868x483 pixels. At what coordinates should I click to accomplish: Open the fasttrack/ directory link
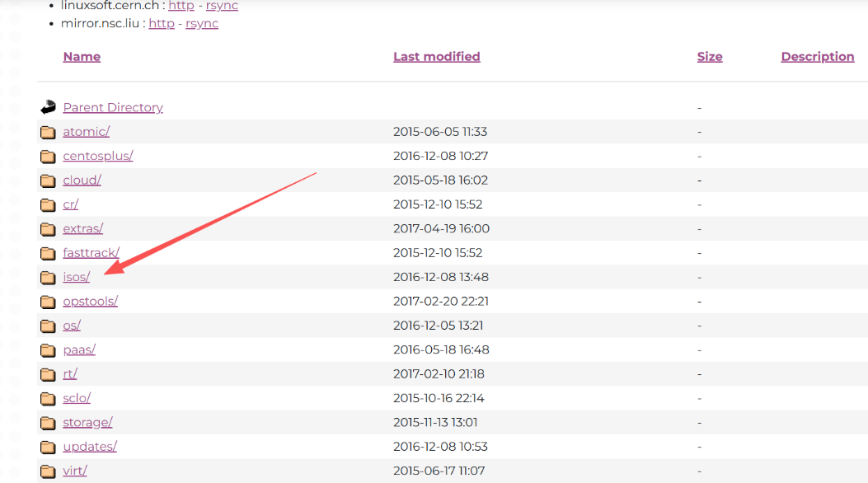[x=91, y=253]
